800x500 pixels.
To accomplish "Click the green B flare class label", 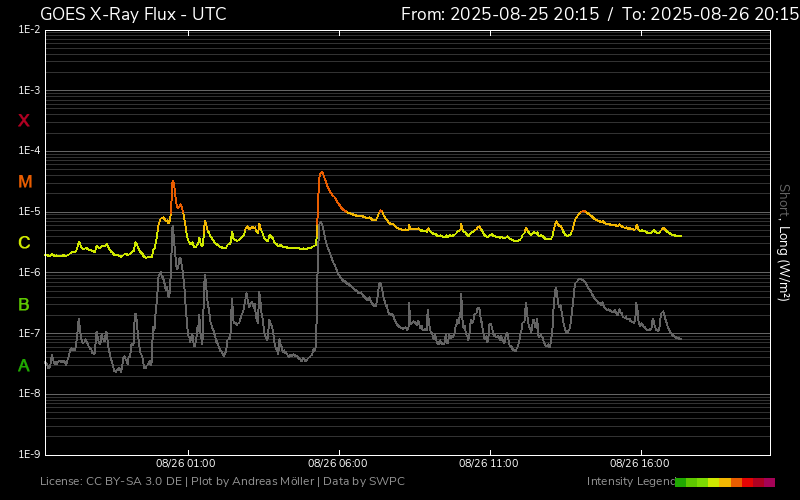I will coord(24,304).
